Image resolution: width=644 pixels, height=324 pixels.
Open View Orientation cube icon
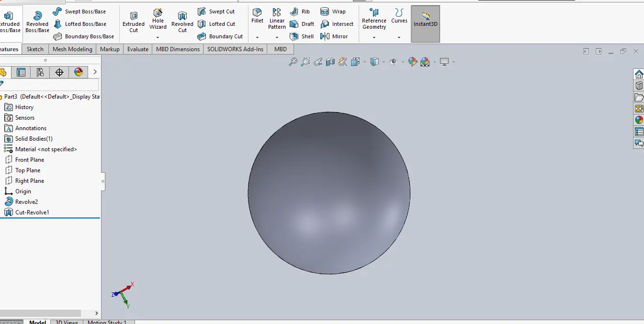[355, 62]
